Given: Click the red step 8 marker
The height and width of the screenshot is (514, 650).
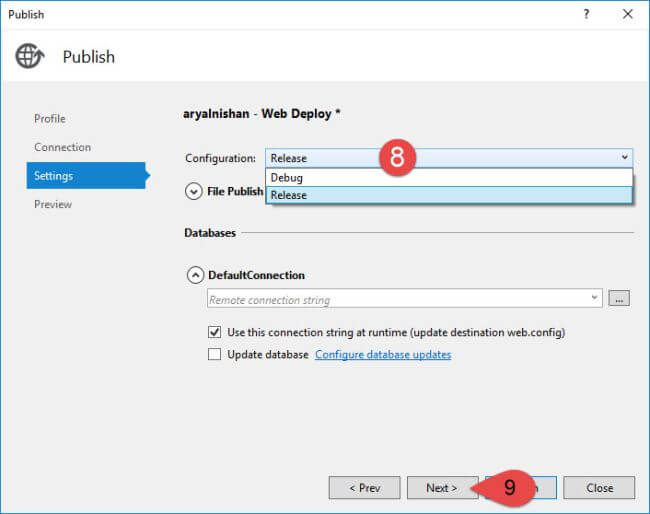Looking at the screenshot, I should tap(396, 158).
